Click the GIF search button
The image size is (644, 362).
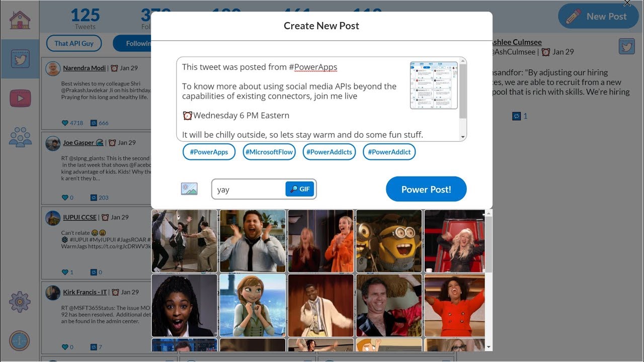point(300,189)
